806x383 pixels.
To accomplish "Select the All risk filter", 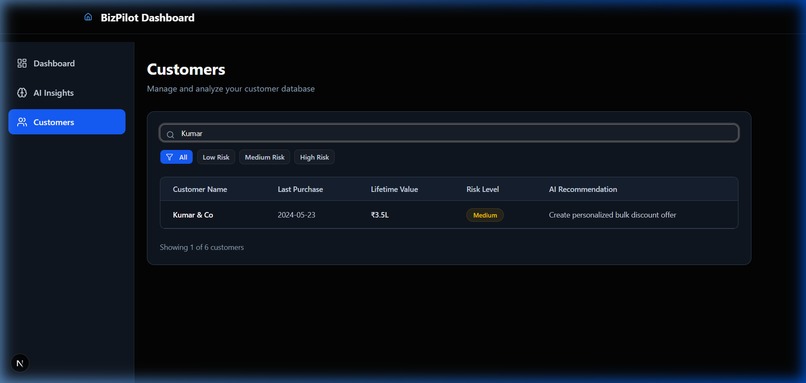I will (176, 157).
